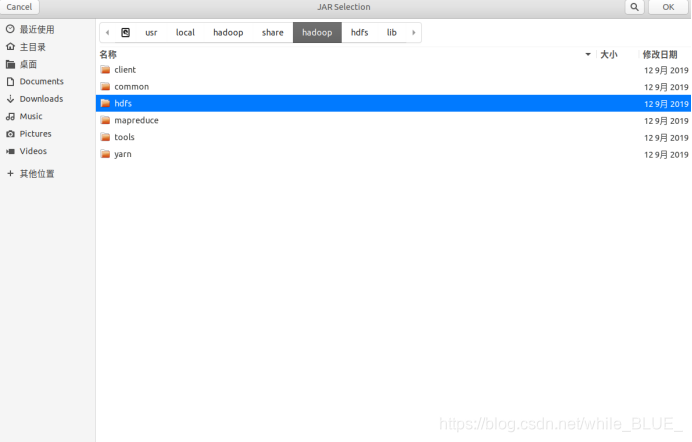Click the date in client row
The image size is (692, 442).
[x=666, y=70]
